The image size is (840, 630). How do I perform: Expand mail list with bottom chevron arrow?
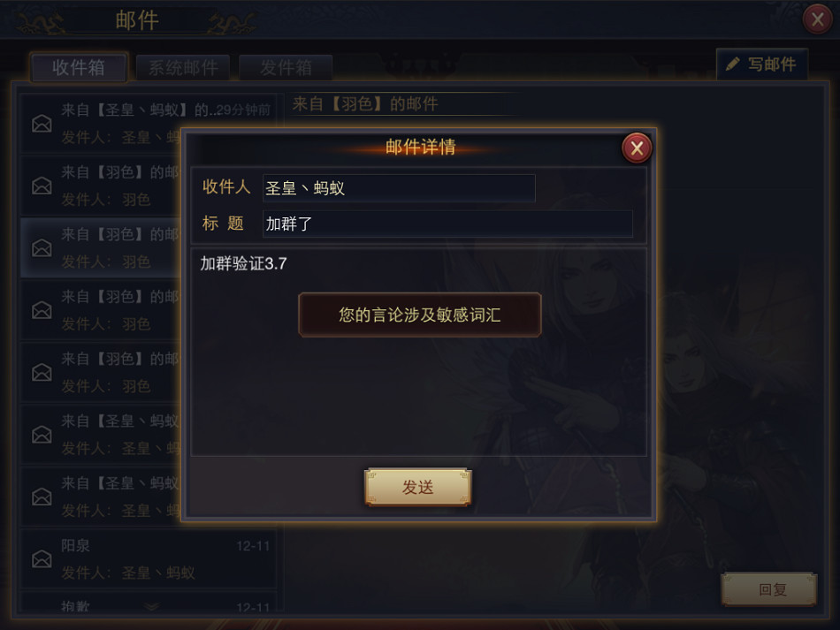[x=152, y=606]
